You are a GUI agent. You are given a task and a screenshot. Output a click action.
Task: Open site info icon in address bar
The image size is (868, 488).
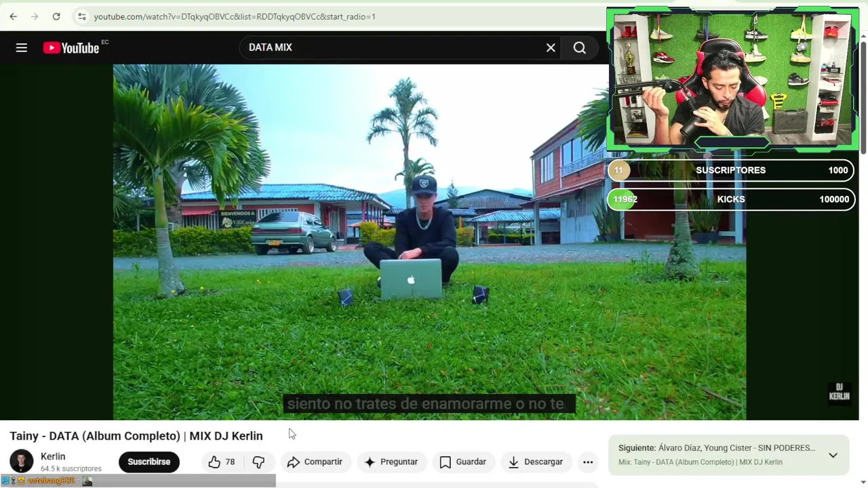[81, 16]
